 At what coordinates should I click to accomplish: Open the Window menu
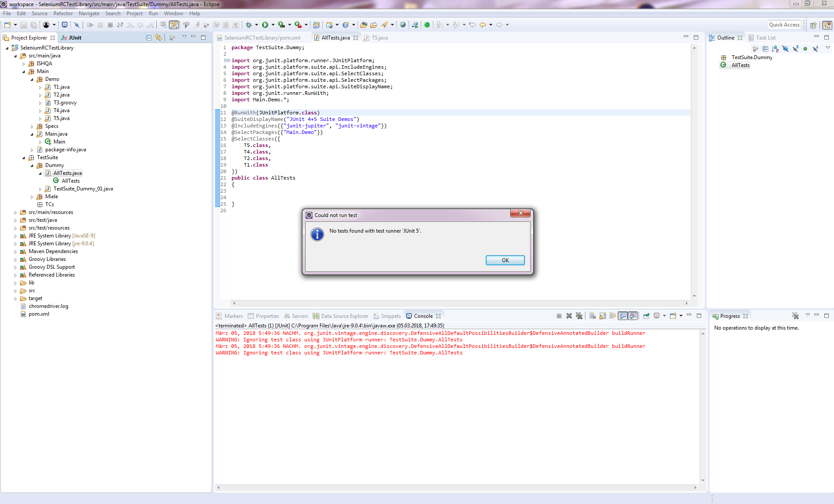click(x=173, y=13)
